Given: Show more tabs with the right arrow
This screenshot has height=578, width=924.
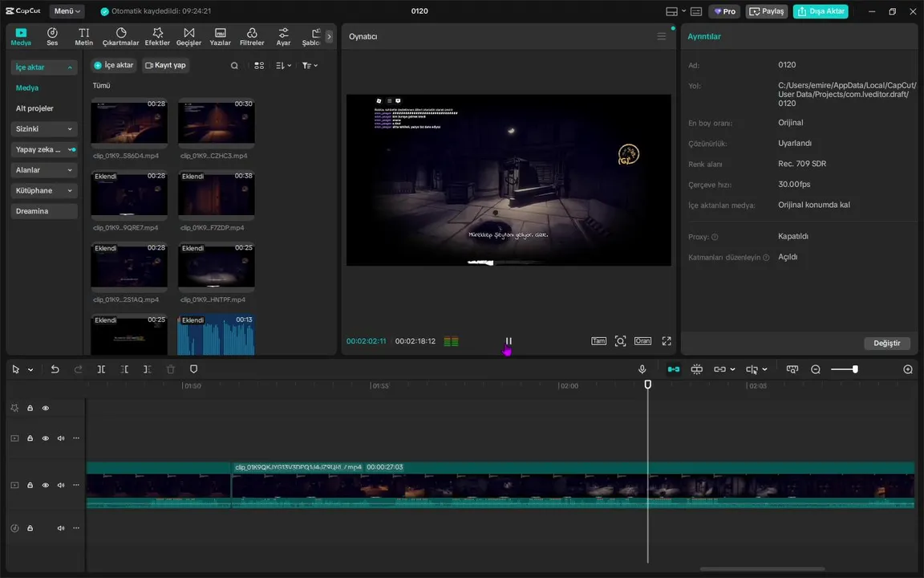Looking at the screenshot, I should pos(329,37).
